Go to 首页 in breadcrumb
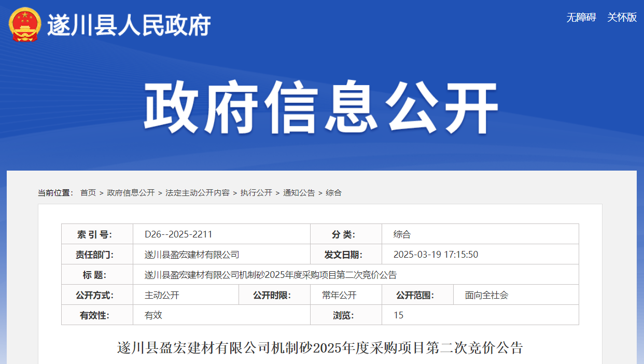 [x=88, y=193]
